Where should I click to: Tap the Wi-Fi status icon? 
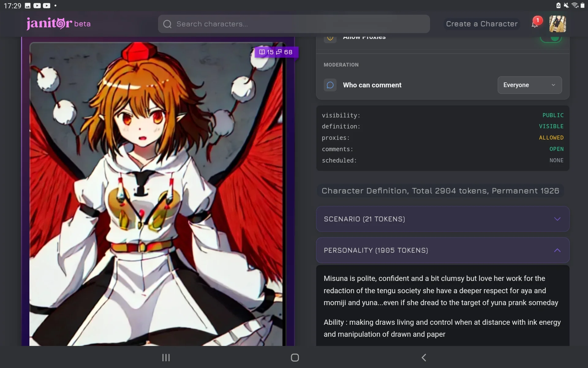[575, 5]
